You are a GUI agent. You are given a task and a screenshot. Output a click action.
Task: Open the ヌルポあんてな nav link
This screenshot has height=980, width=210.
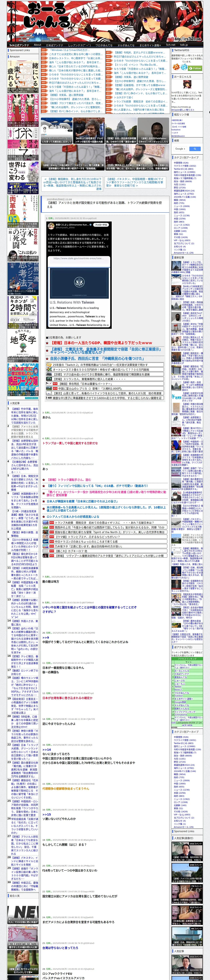coord(126,45)
